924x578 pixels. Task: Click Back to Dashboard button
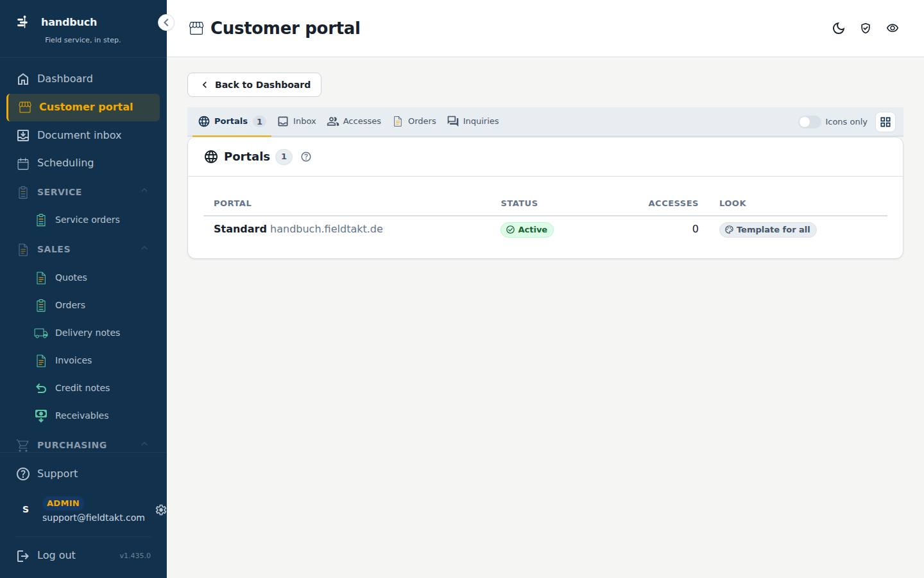click(254, 85)
